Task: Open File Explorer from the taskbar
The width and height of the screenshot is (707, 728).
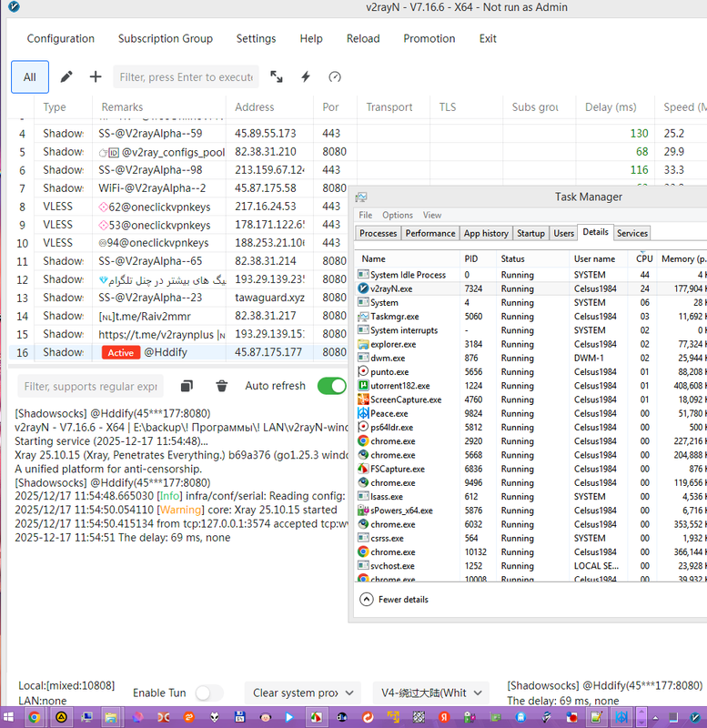Action: tap(110, 717)
